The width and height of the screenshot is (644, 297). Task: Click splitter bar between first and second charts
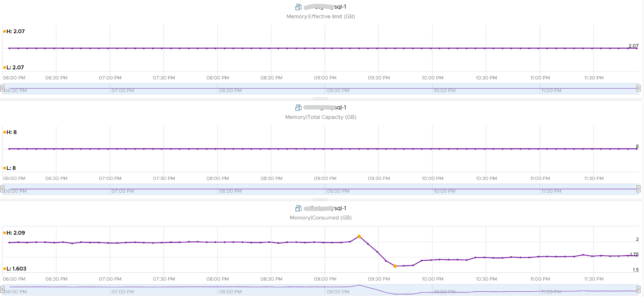point(320,98)
